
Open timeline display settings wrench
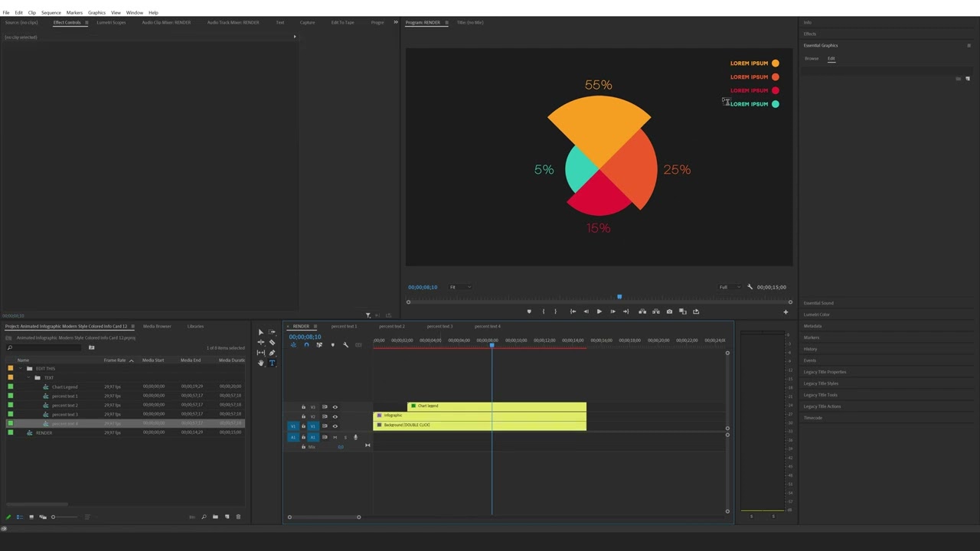(x=345, y=345)
